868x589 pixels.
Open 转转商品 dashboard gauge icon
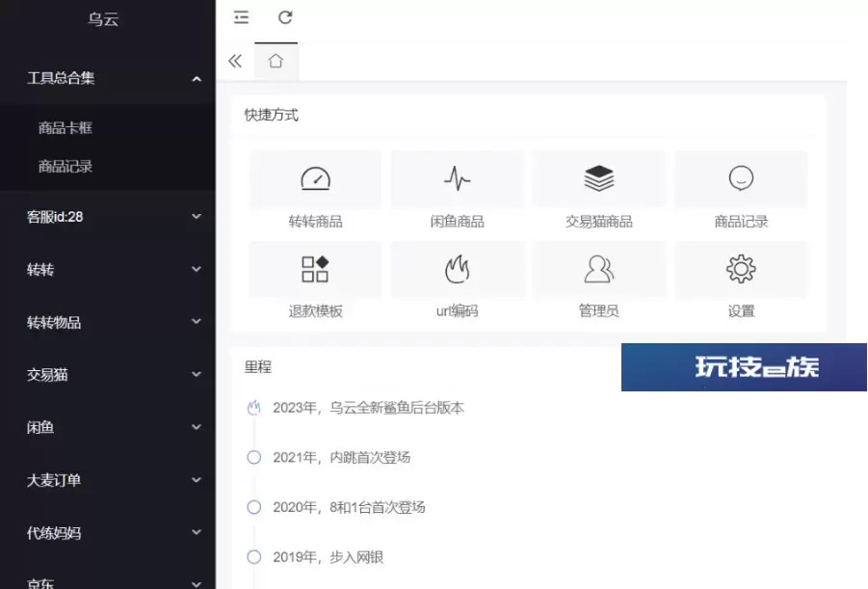[316, 179]
